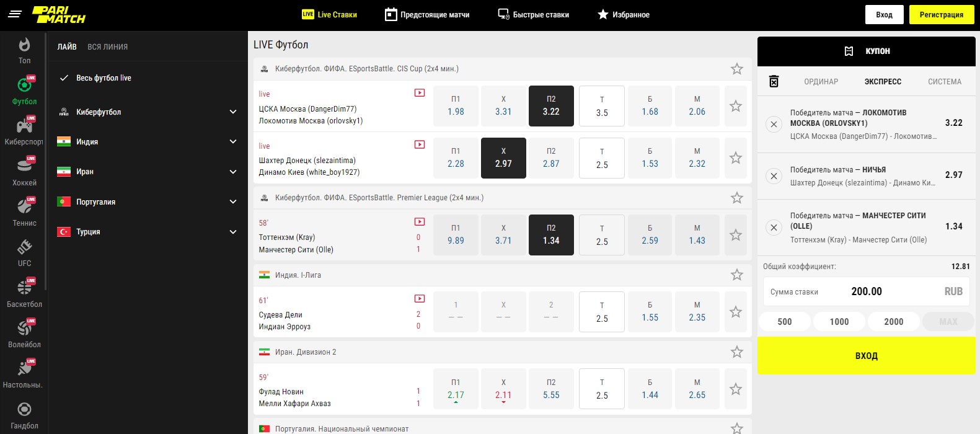980x434 pixels.
Task: Favorite the ЦСКА Москва match star
Action: (x=736, y=106)
